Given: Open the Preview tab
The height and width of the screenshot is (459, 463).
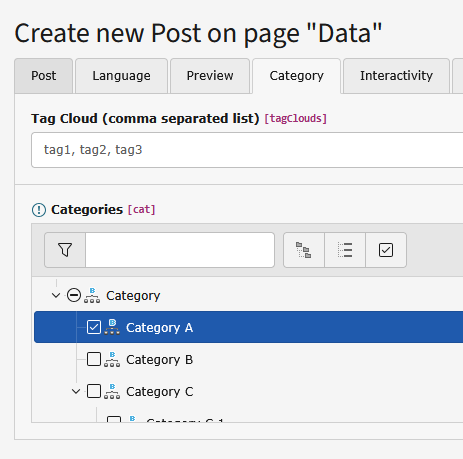Looking at the screenshot, I should tap(210, 76).
